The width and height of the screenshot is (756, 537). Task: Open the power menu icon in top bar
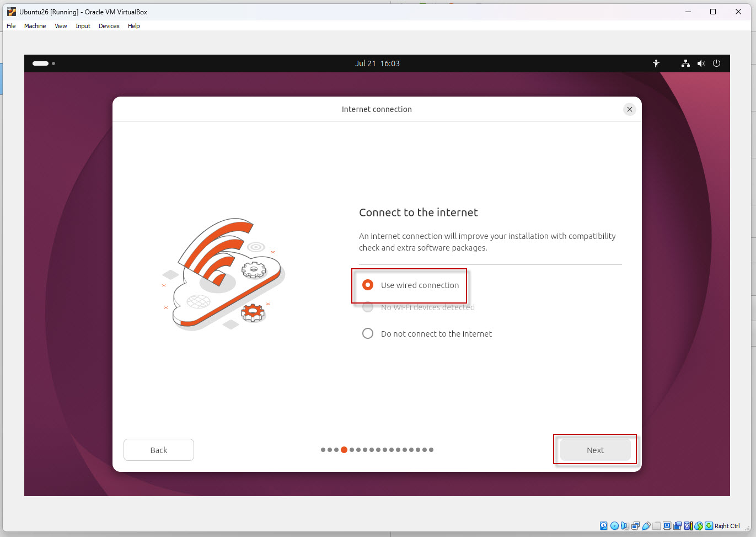(717, 63)
